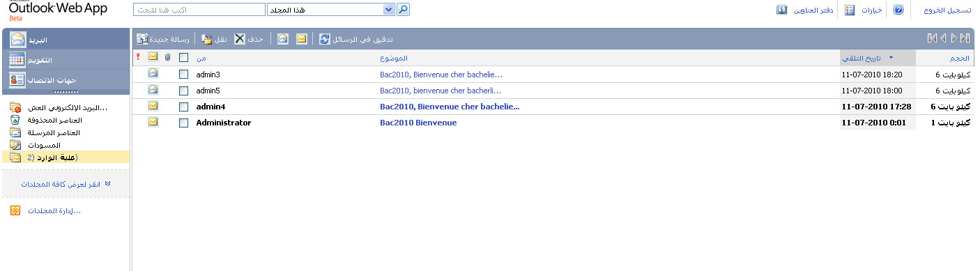Click the Junk E-mail folder icon
This screenshot has width=980, height=271.
click(x=15, y=107)
